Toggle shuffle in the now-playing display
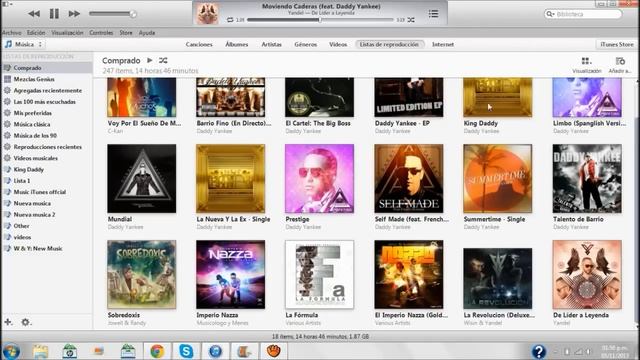Screen dimensions: 640x360 click(x=411, y=20)
